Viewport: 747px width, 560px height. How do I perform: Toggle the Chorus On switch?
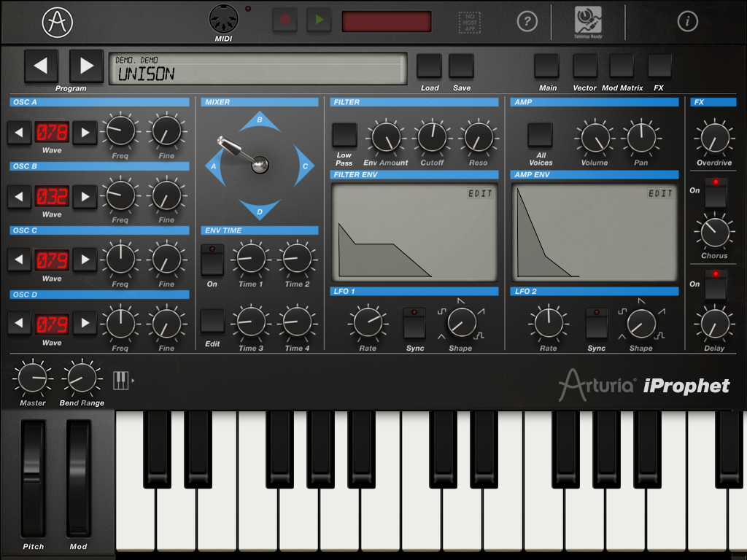click(x=716, y=192)
